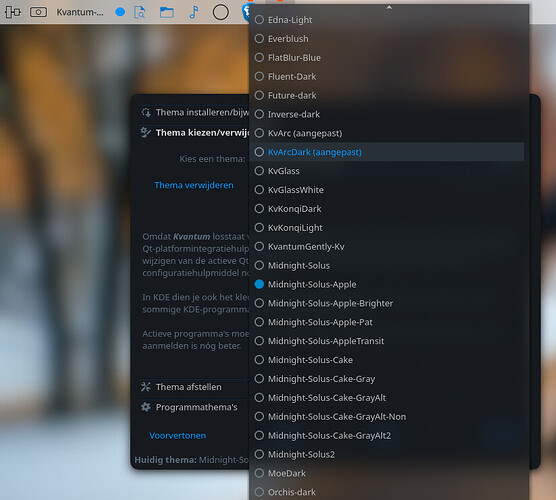This screenshot has height=500, width=556.
Task: Choose the Midnight-Solus theme
Action: point(387,266)
